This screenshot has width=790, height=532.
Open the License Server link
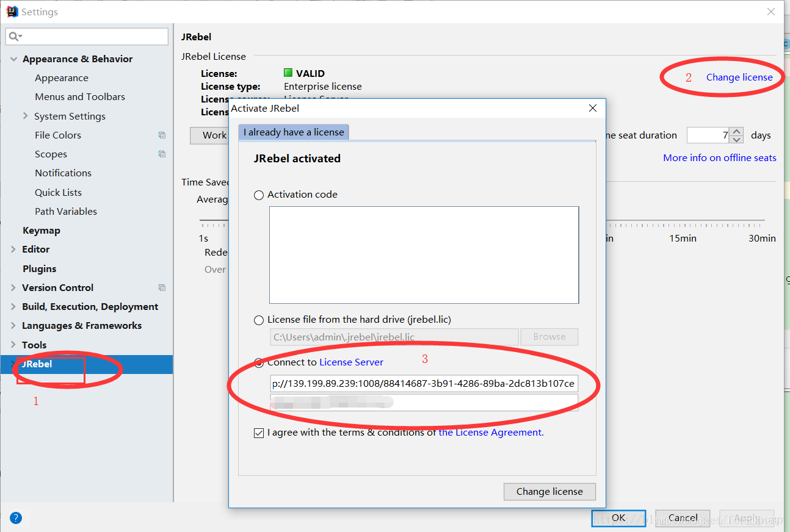click(x=351, y=362)
